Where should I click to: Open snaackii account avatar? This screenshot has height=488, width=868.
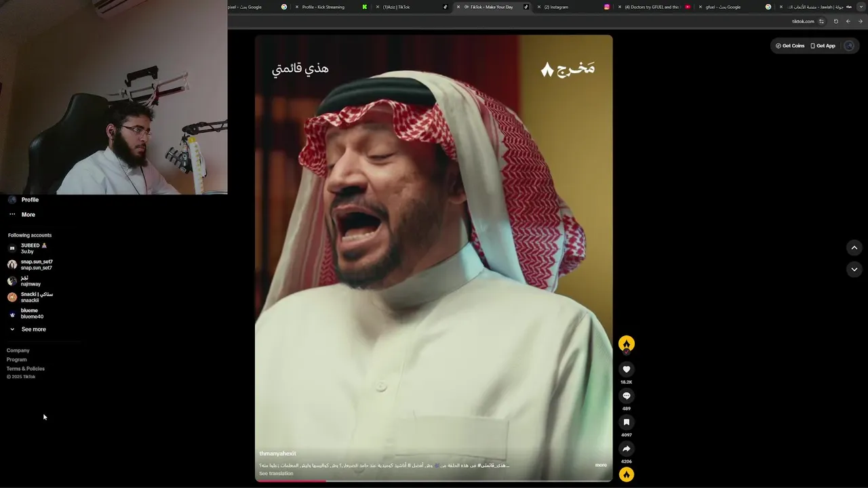(12, 298)
